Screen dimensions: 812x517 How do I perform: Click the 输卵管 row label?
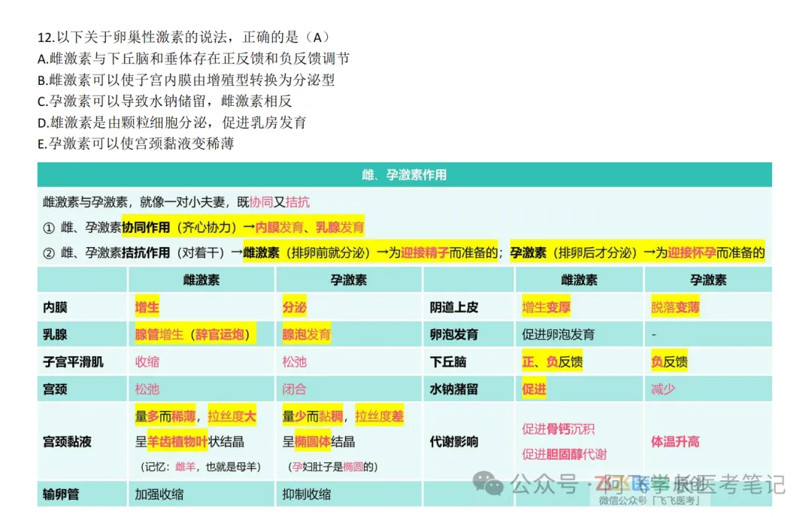[x=61, y=494]
